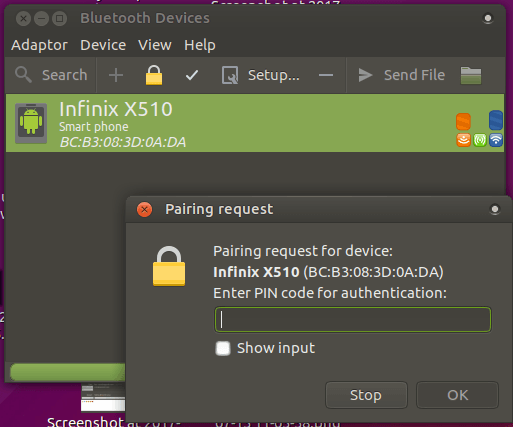The image size is (513, 427).
Task: Click the bottom blue wifi-like transmit power icon
Action: (x=496, y=140)
